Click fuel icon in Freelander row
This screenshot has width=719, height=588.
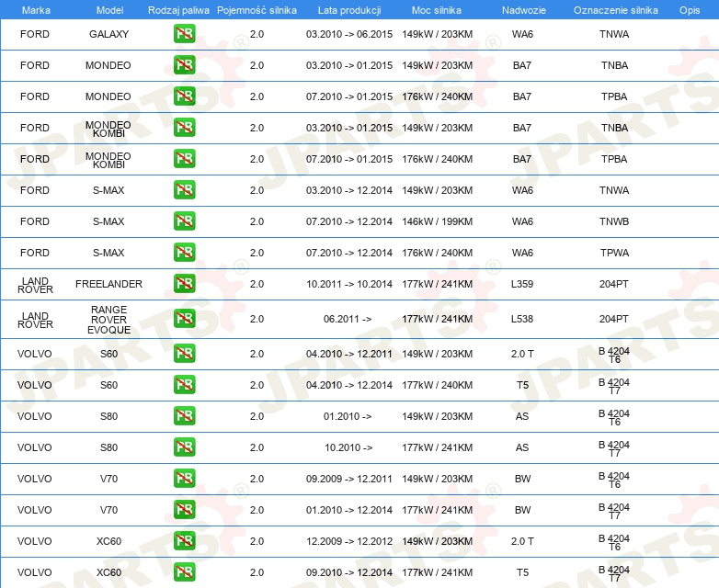[184, 283]
